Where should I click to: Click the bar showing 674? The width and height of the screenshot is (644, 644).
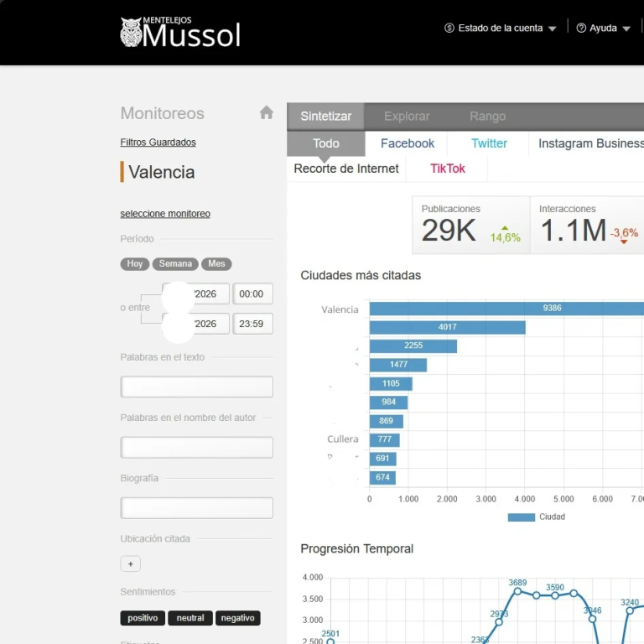coord(382,477)
